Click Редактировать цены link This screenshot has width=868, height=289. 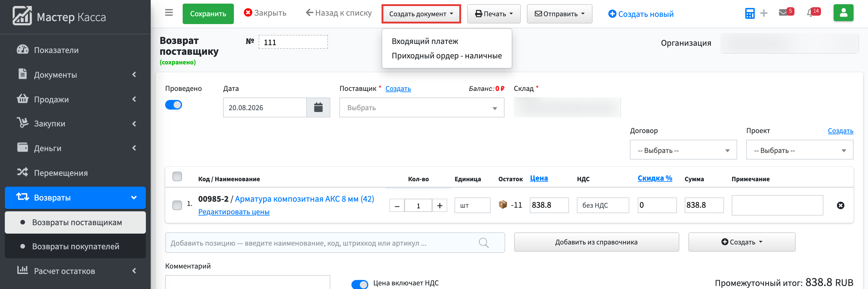234,212
